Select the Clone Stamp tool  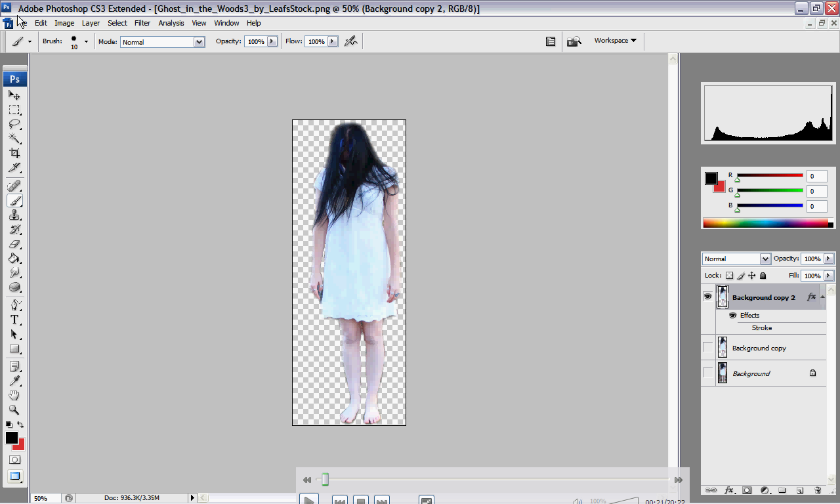click(x=14, y=215)
